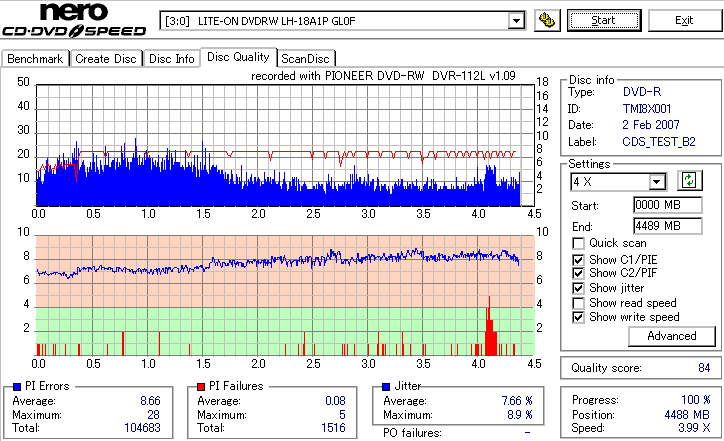The image size is (724, 441).
Task: Click Jitter maximum 8.9 %
Action: (519, 415)
